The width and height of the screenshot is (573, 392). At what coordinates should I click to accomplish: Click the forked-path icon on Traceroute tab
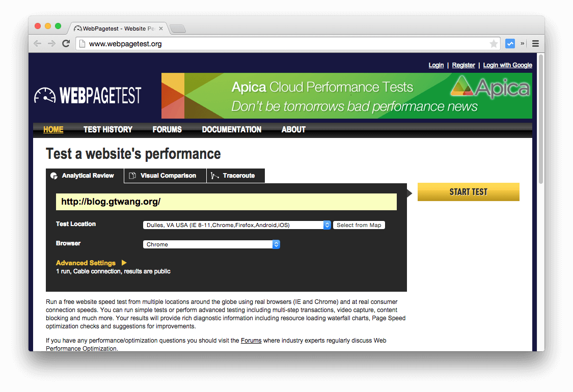[x=215, y=175]
